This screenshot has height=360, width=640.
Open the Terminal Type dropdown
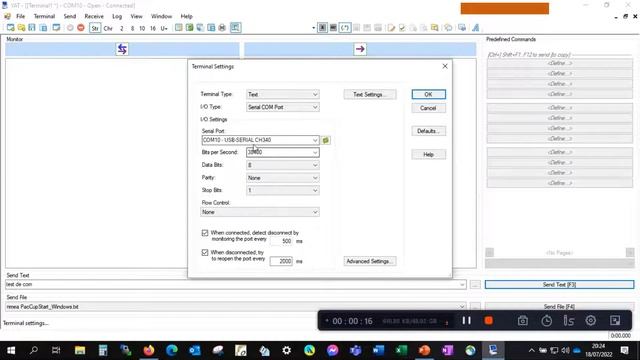point(282,94)
